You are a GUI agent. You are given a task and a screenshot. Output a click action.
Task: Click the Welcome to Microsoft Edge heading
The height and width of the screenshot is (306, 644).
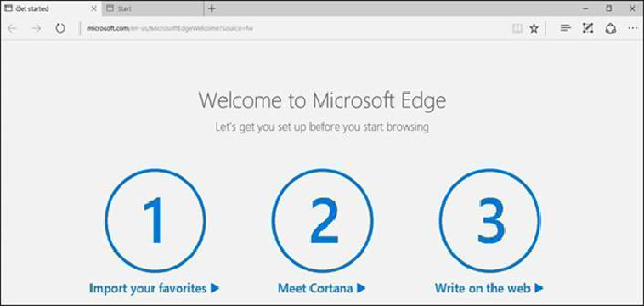coord(322,100)
